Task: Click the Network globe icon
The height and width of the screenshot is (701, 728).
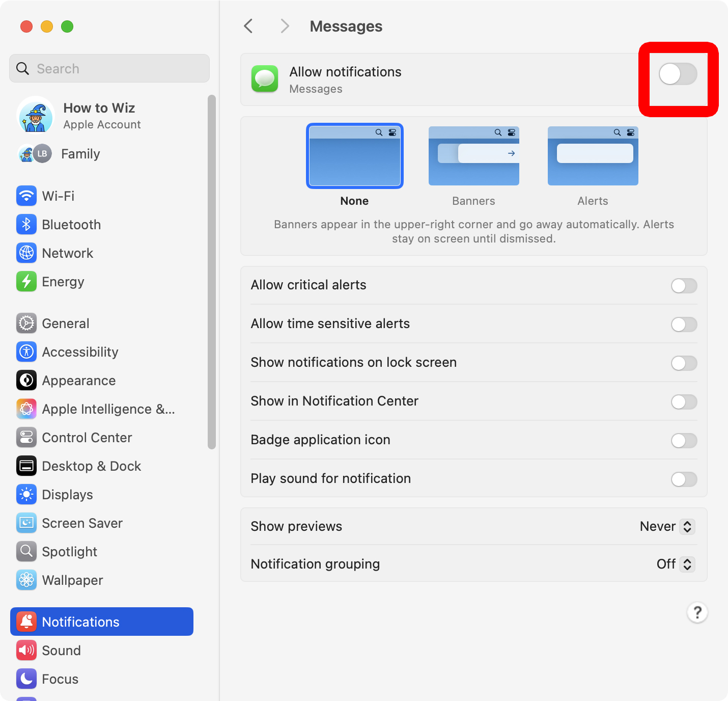Action: click(26, 253)
